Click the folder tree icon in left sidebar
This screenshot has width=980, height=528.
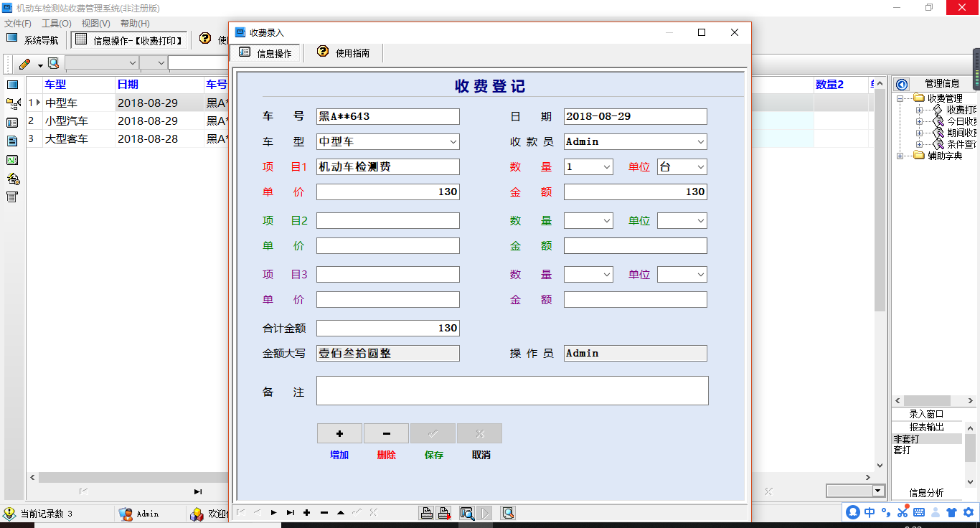(12, 103)
